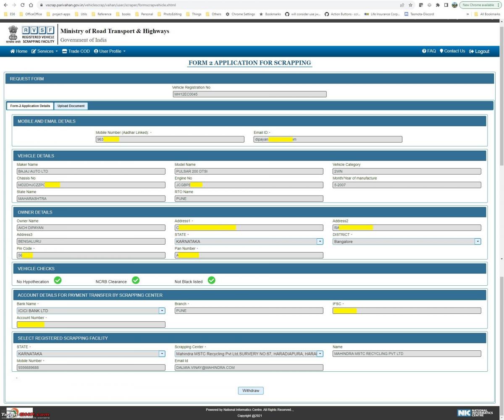Click the bank Branch field showing PUNE
This screenshot has height=420, width=504.
click(249, 311)
